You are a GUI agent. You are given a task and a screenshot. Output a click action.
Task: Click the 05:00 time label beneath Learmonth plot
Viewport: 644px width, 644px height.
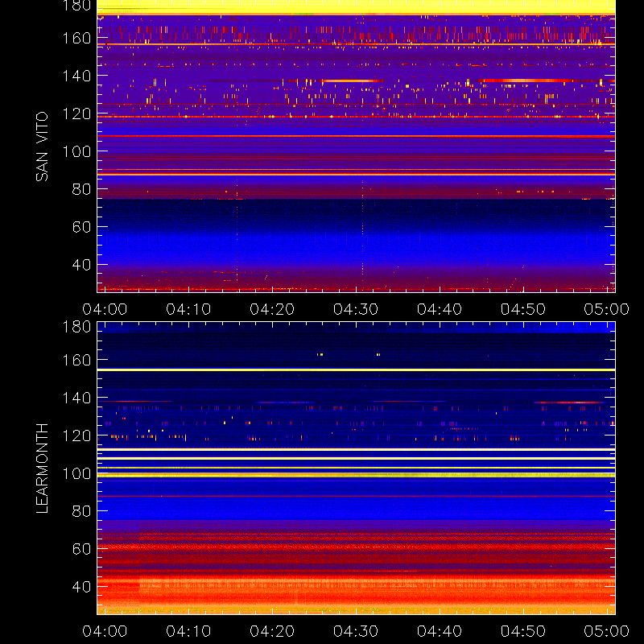(x=607, y=631)
